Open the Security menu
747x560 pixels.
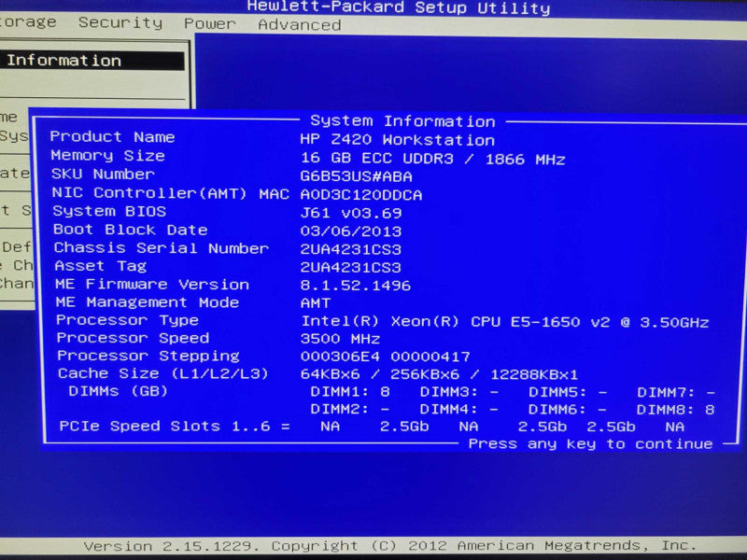coord(120,22)
